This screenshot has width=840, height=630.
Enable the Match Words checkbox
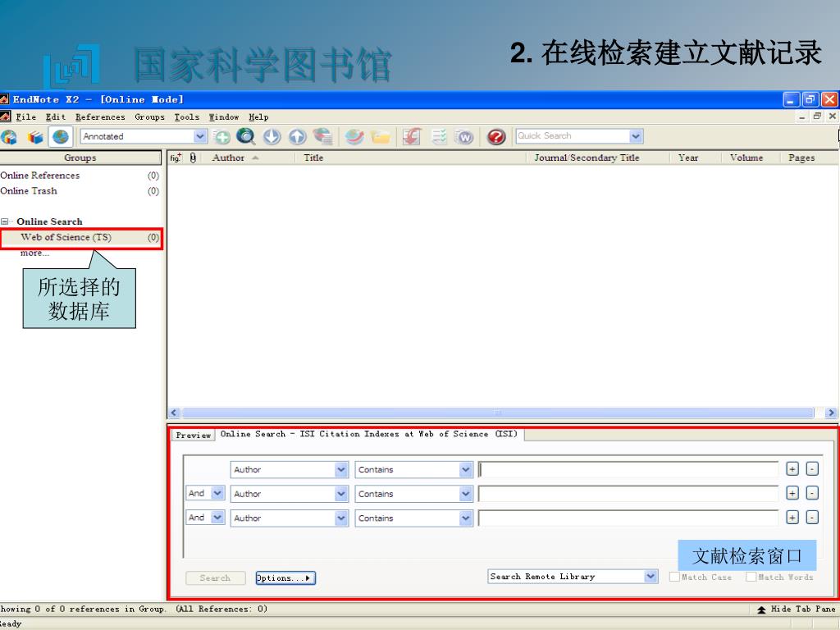(751, 577)
